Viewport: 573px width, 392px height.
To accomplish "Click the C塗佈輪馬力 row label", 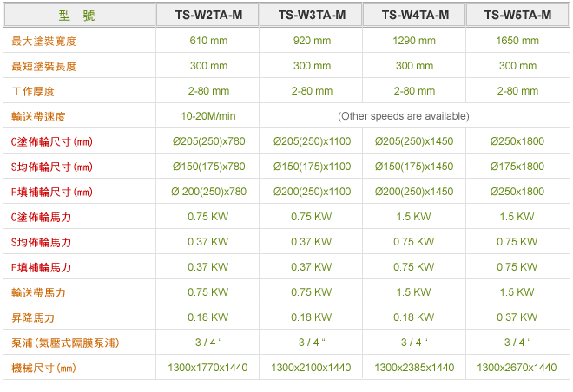I will [x=41, y=217].
